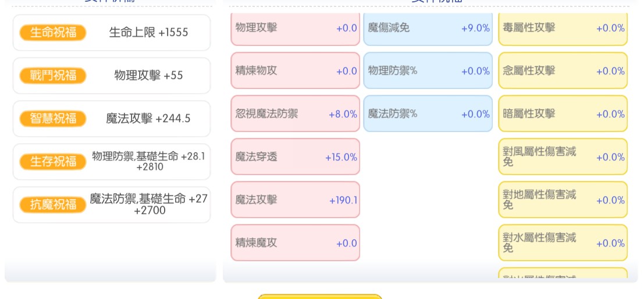Tap the 暗屬性攻擊 yellow card
The height and width of the screenshot is (299, 644).
(563, 114)
